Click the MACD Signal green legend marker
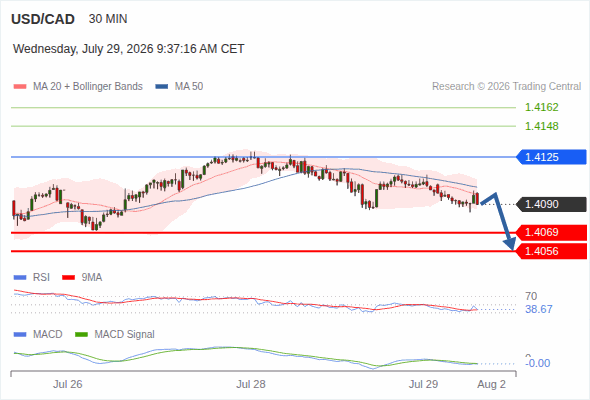 coord(81,334)
